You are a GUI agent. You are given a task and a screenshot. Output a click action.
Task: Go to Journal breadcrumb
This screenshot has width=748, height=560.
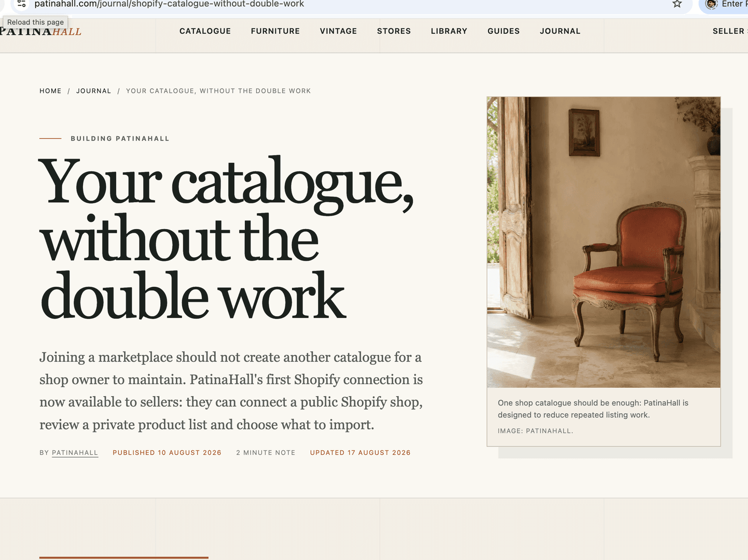click(x=93, y=91)
